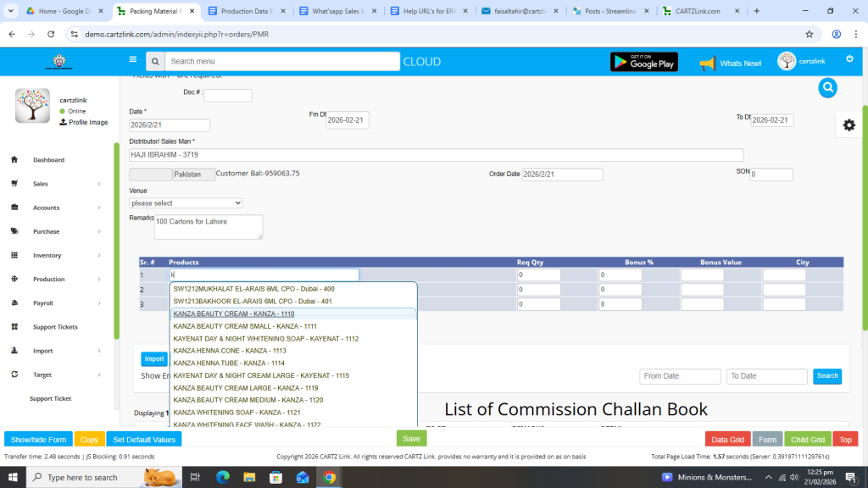868x488 pixels.
Task: Choose KANZA HENNA CONE from the list
Action: pyautogui.click(x=229, y=350)
